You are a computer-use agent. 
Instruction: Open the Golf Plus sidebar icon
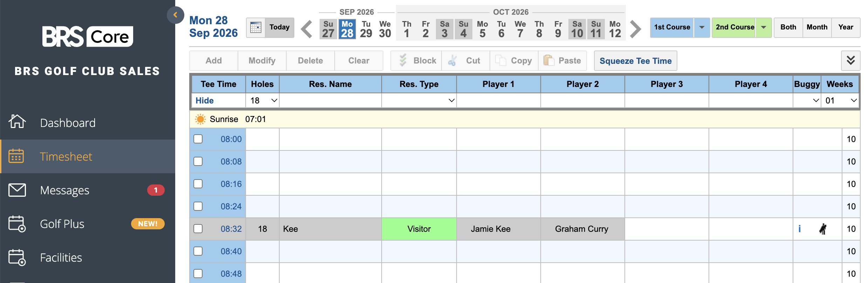point(17,224)
